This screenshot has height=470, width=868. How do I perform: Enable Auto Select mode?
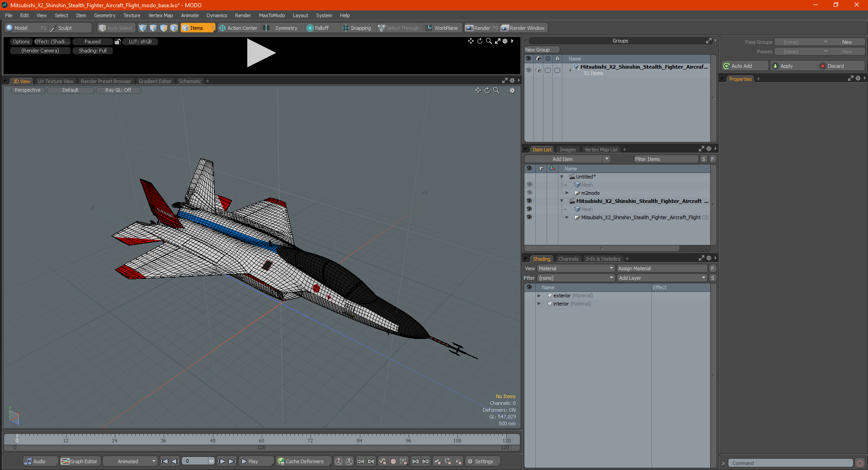point(116,28)
